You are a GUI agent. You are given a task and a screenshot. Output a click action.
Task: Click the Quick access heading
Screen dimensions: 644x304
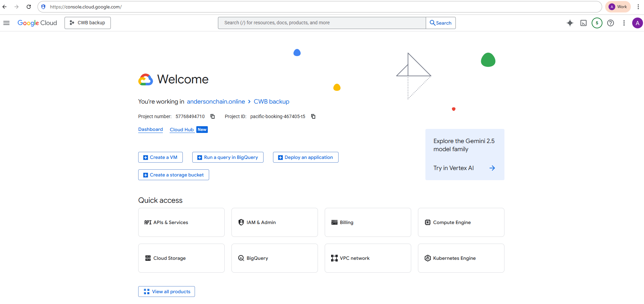160,200
